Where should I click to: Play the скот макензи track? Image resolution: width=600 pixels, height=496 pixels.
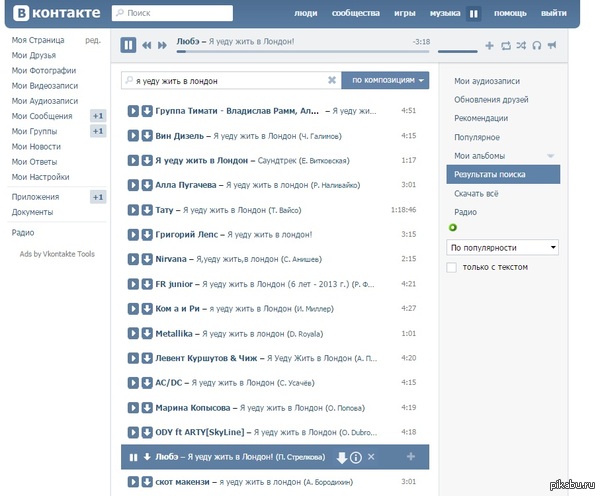pyautogui.click(x=133, y=482)
